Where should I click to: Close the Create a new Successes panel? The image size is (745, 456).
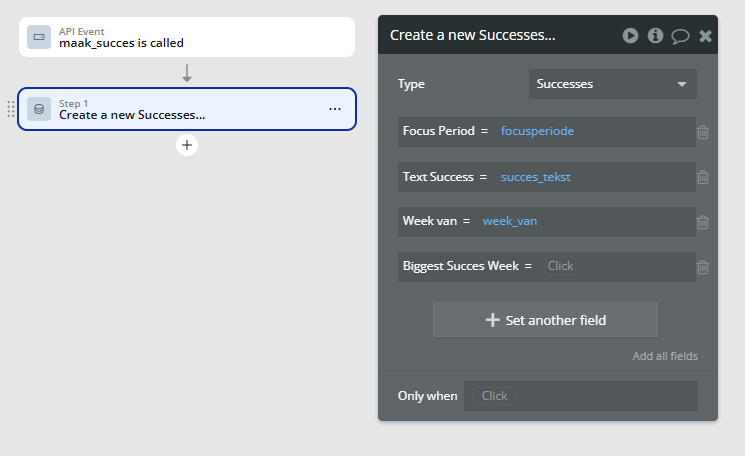[706, 36]
